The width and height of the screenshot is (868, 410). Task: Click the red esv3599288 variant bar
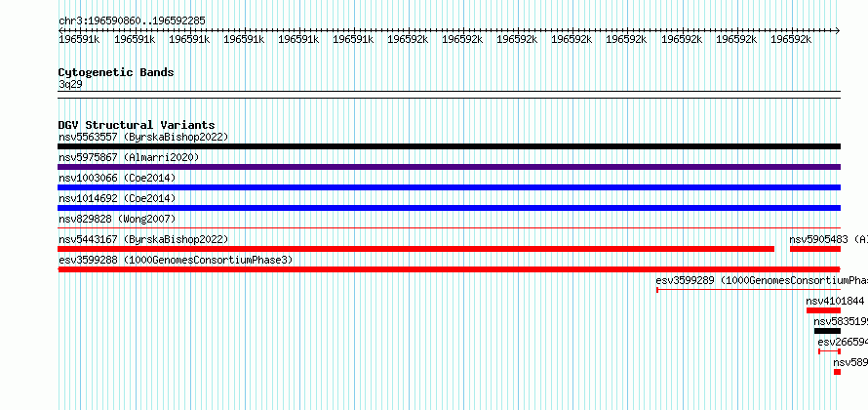coord(449,269)
